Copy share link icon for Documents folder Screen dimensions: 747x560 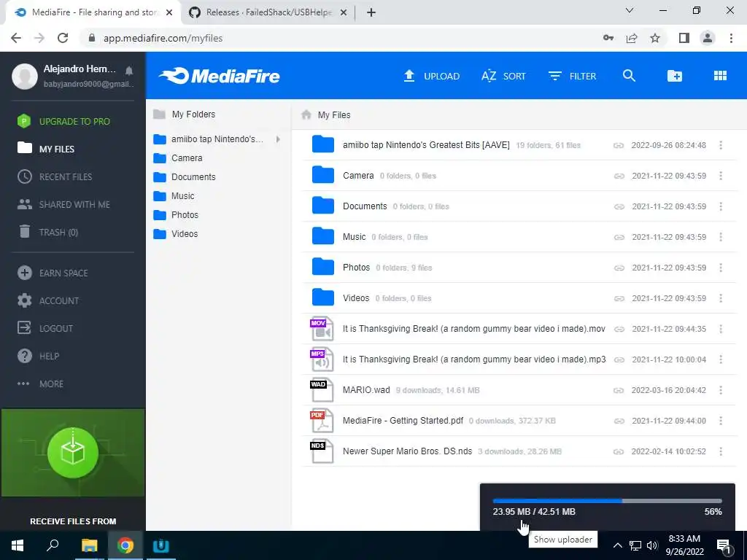coord(619,206)
